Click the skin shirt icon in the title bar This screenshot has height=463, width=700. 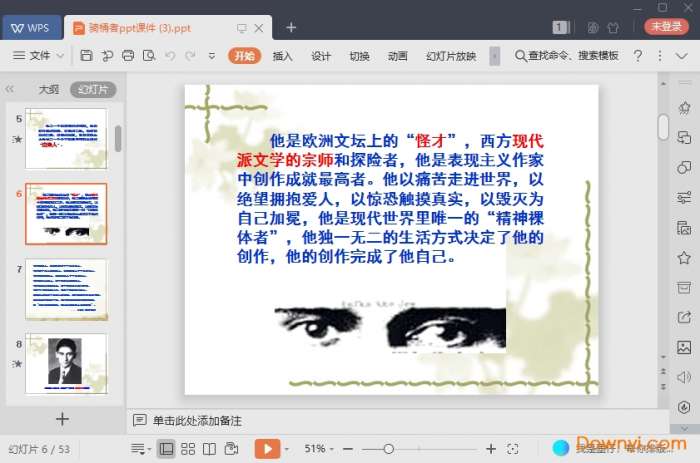613,28
